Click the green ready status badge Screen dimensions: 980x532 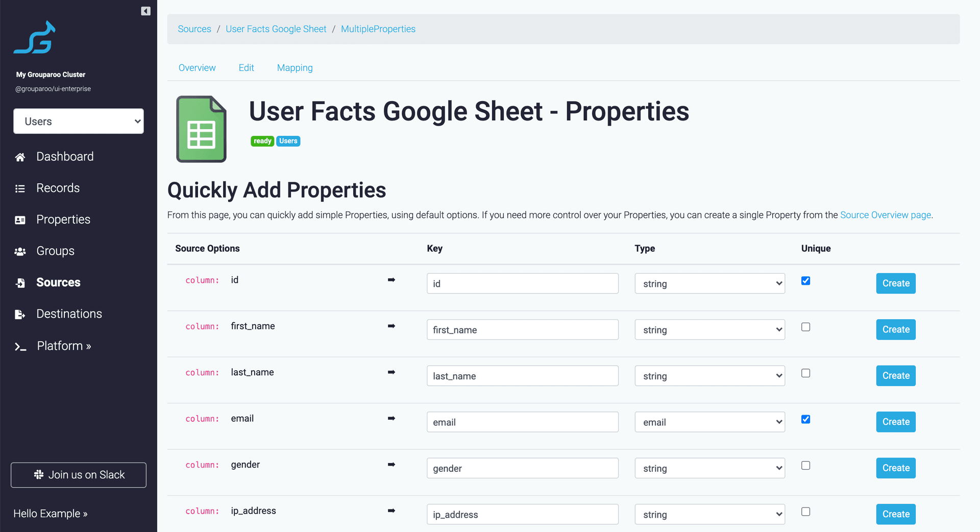tap(262, 141)
